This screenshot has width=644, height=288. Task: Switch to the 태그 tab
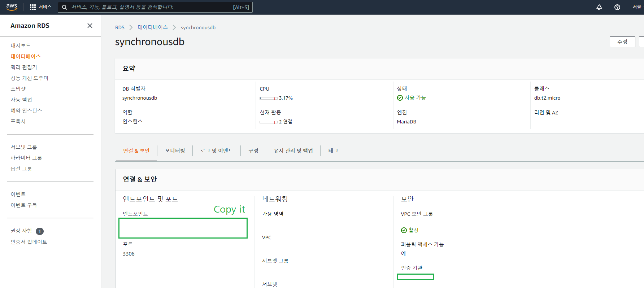[333, 151]
